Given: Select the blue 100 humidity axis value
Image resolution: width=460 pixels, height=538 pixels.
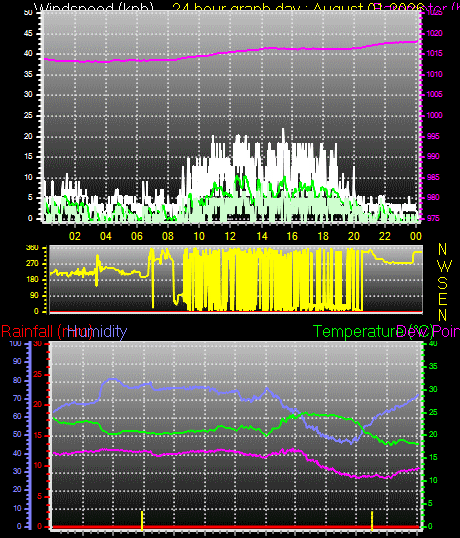Looking at the screenshot, I should (x=15, y=343).
